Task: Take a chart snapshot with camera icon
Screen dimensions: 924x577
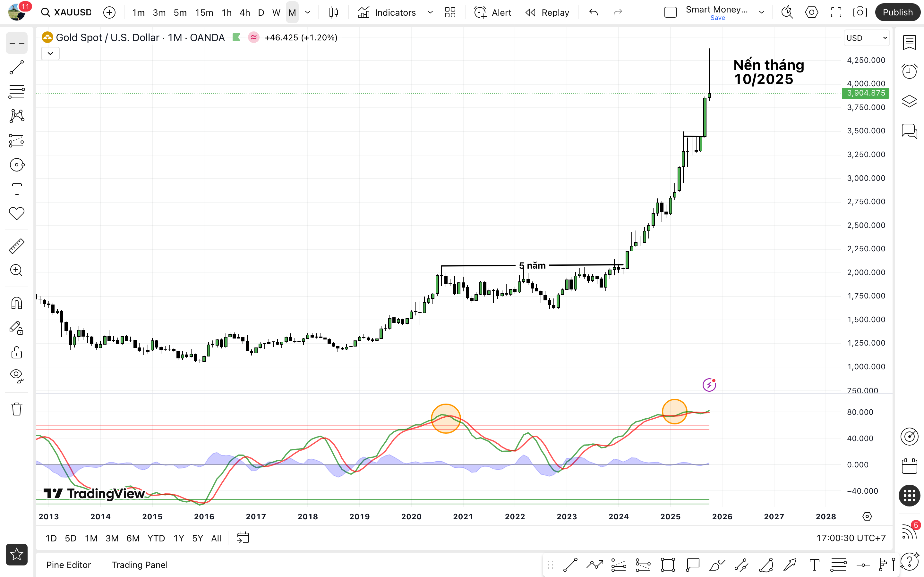Action: click(x=860, y=12)
